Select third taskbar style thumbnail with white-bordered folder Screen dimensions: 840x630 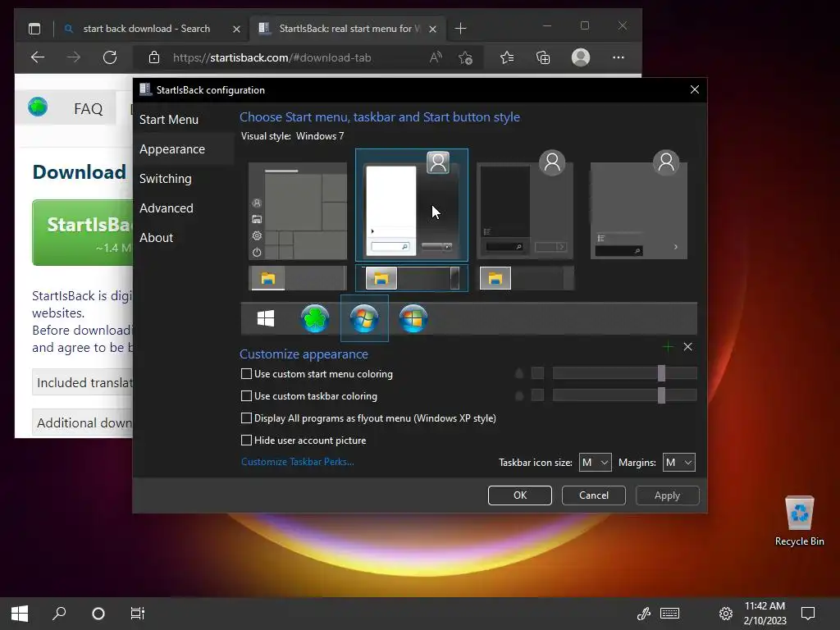(526, 278)
